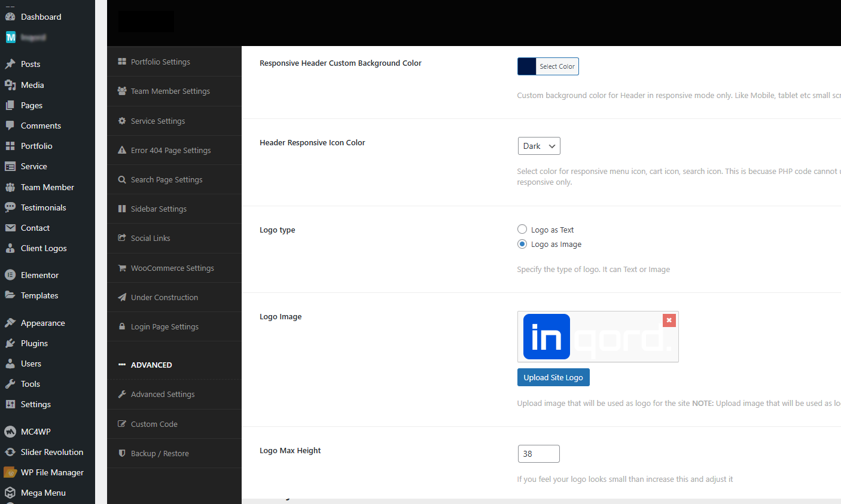Image resolution: width=841 pixels, height=504 pixels.
Task: Click the Search Page magnifier icon
Action: (x=122, y=179)
